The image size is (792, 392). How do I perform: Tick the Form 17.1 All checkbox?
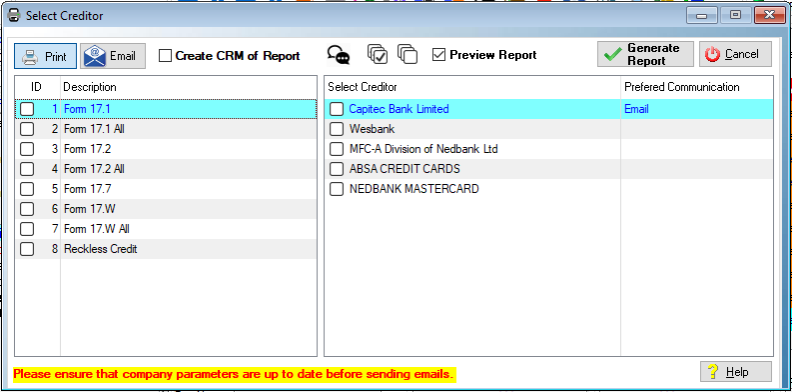click(27, 129)
